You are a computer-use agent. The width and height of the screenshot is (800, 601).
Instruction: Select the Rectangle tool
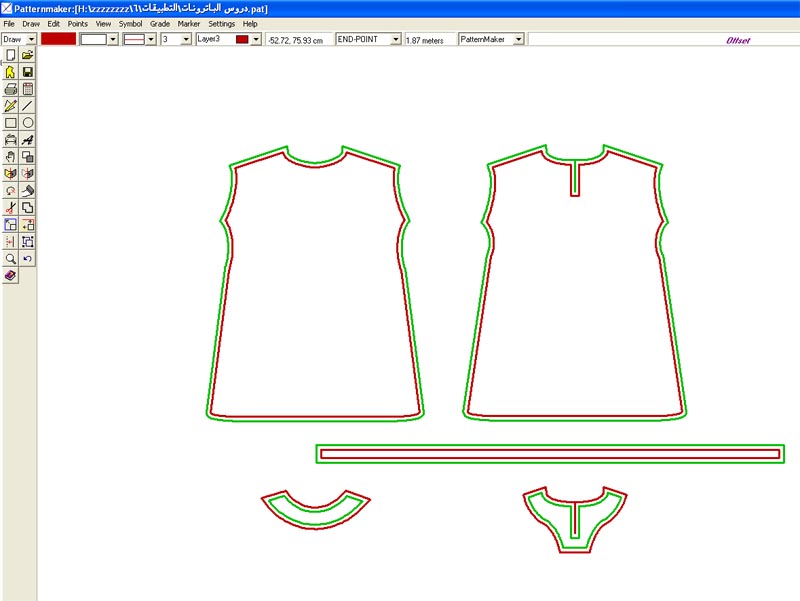click(11, 123)
